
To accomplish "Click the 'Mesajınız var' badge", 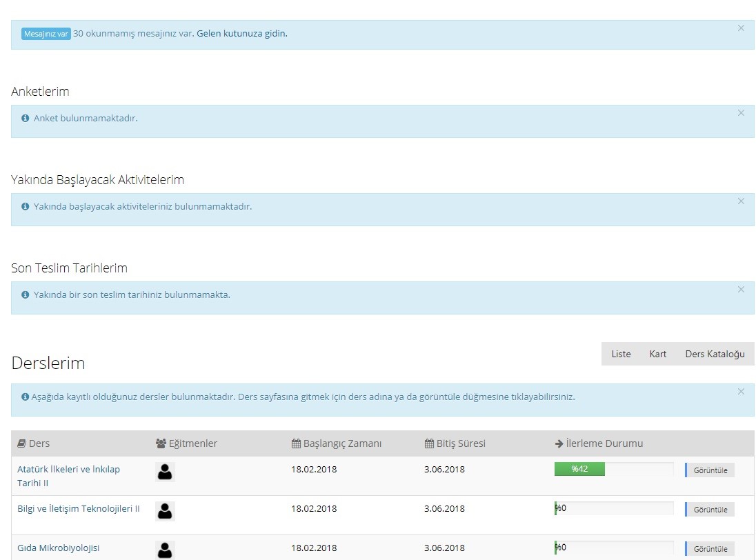I will 46,34.
